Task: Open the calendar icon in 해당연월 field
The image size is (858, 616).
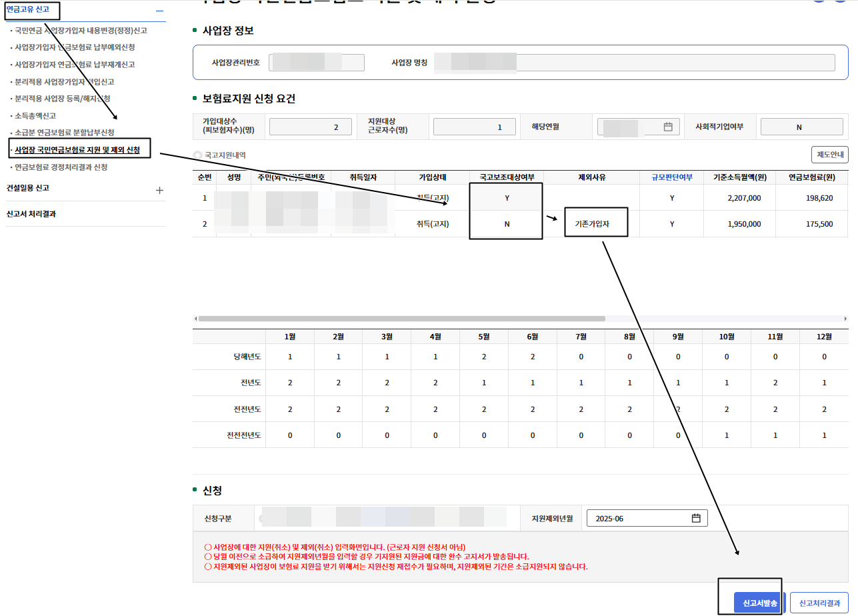Action: 668,127
